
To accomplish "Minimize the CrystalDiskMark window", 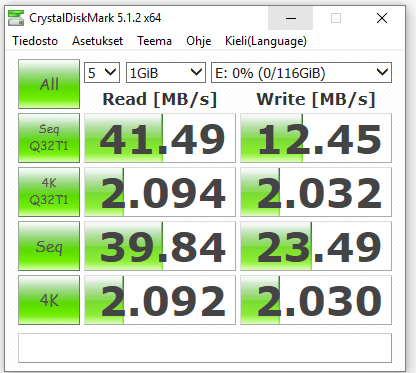I will [x=291, y=18].
